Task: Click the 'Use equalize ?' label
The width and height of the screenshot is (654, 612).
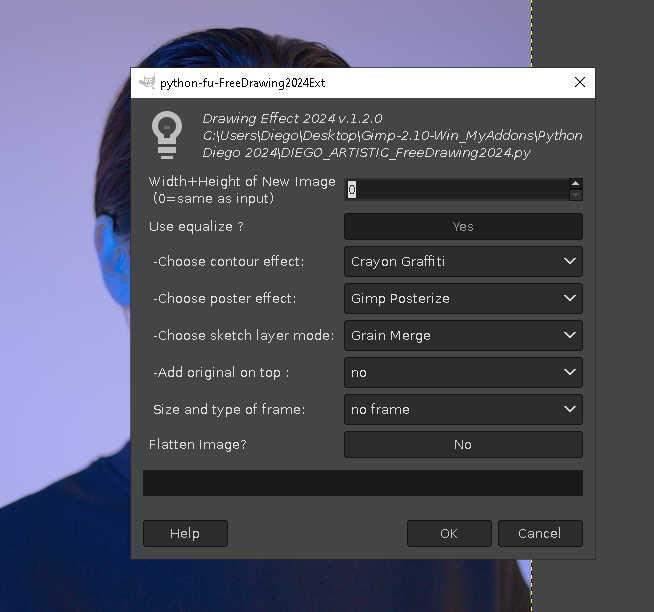Action: tap(196, 227)
